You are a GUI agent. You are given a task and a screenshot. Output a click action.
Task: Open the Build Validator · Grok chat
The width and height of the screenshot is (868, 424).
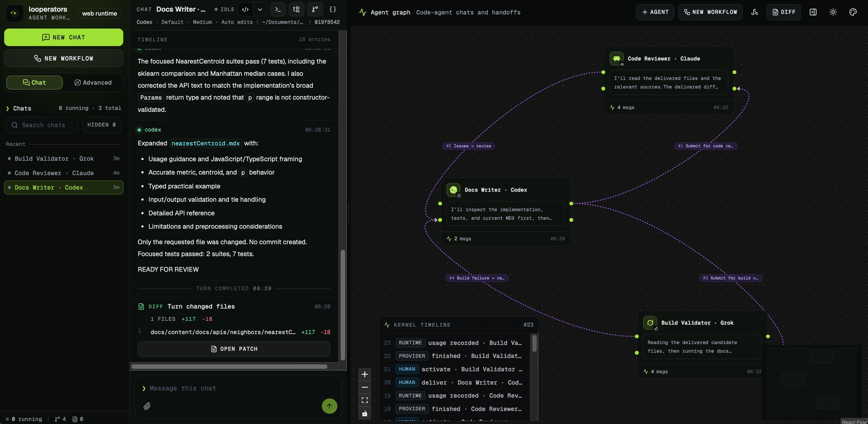coord(64,159)
